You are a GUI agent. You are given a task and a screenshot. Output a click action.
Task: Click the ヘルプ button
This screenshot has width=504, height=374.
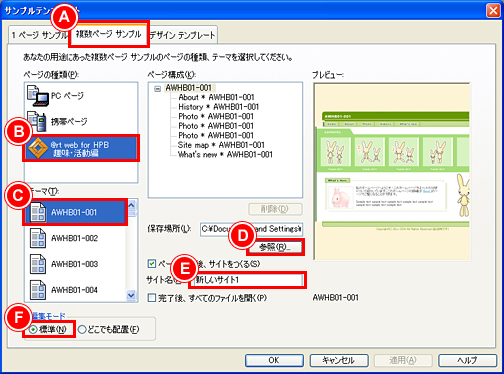click(467, 360)
